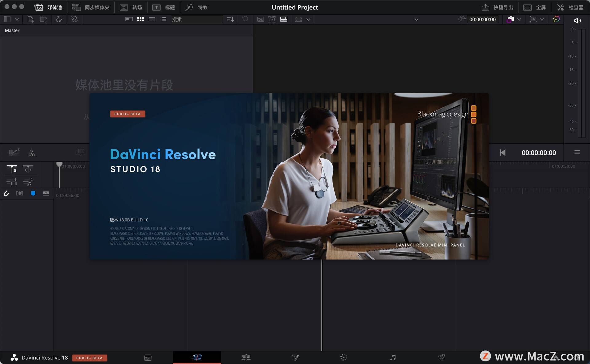Switch to the Deliver page icon
590x364 pixels.
(x=442, y=357)
